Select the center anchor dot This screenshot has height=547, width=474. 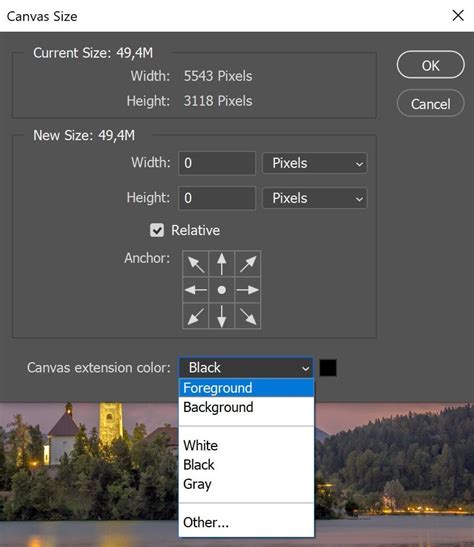[221, 290]
